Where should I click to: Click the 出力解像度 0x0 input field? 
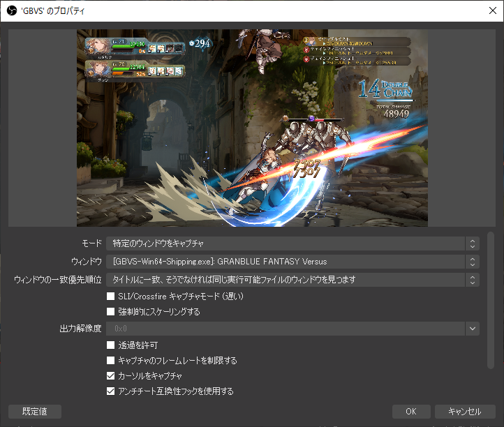(x=286, y=329)
